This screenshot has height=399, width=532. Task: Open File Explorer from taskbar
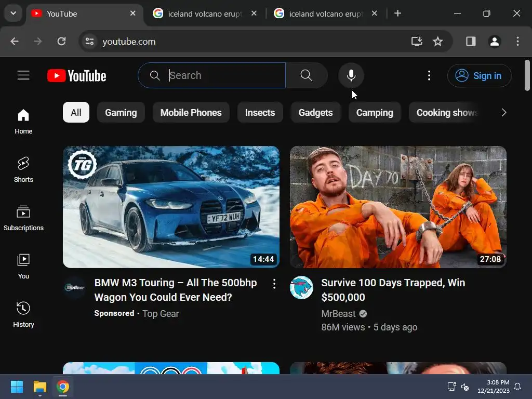coord(39,387)
